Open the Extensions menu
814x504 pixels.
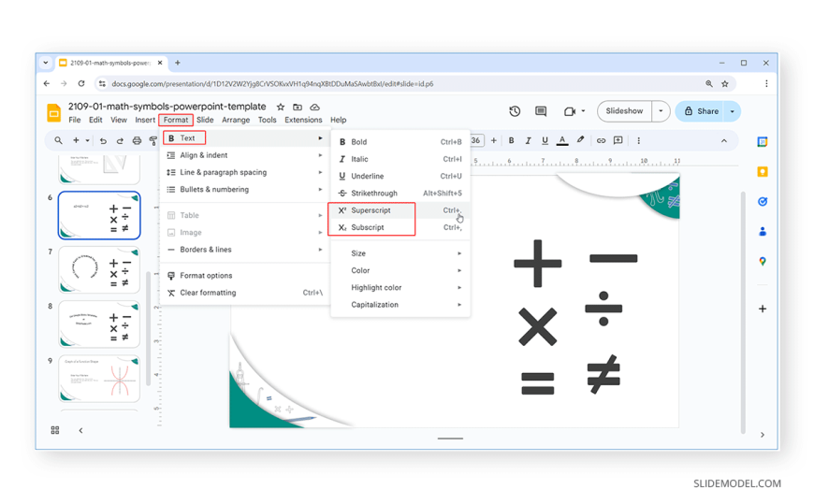click(x=303, y=120)
